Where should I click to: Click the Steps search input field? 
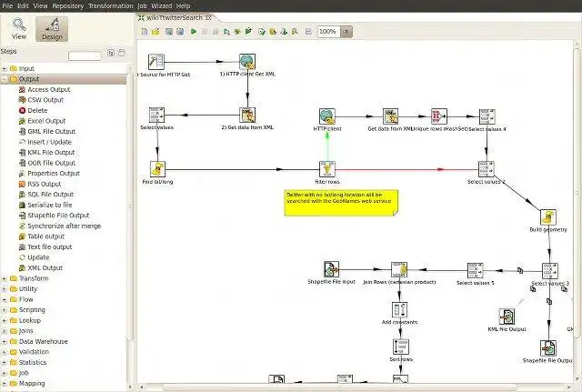[x=85, y=56]
